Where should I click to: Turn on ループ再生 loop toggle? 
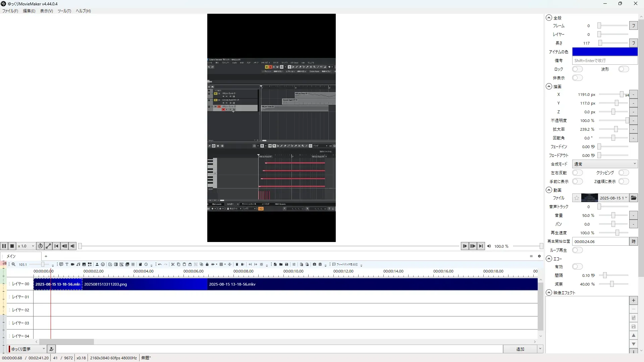pyautogui.click(x=577, y=250)
